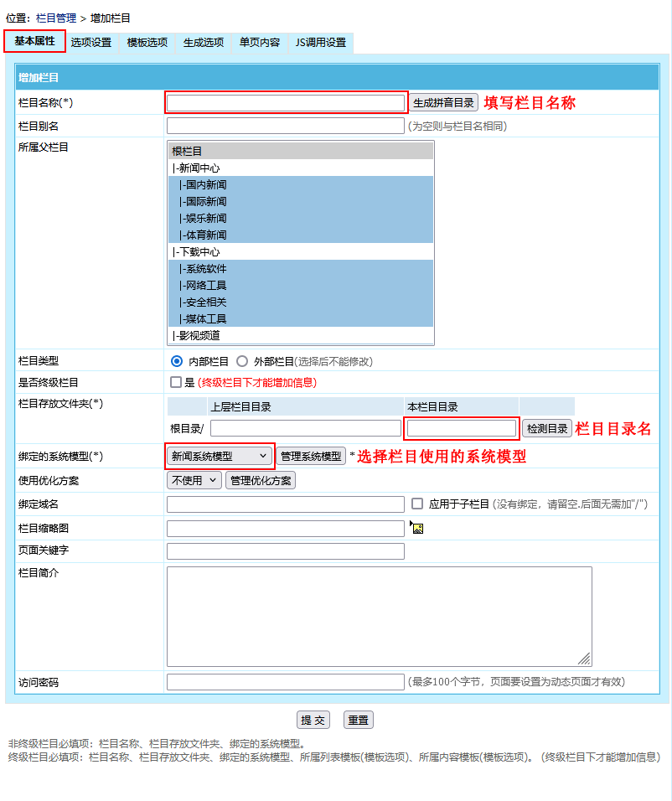Image resolution: width=672 pixels, height=801 pixels.
Task: Check the 应用于子栏目 checkbox
Action: point(417,504)
